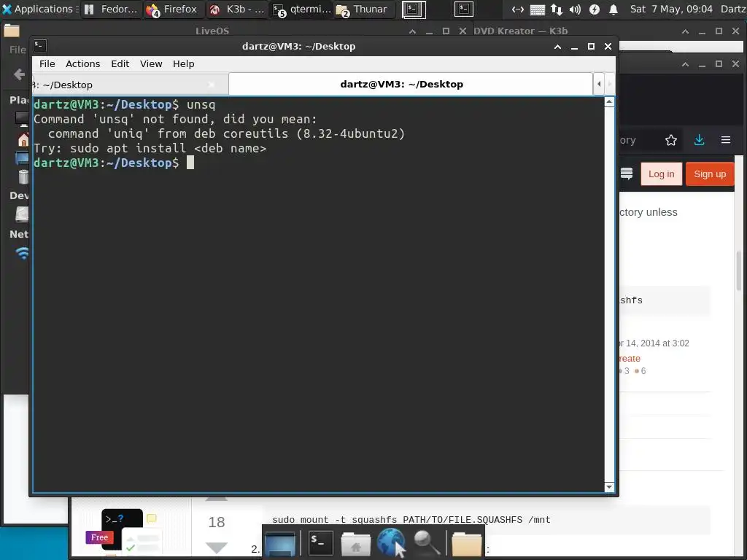Open the folder icon in the dock
Viewport: 747px width, 560px height.
(x=466, y=544)
